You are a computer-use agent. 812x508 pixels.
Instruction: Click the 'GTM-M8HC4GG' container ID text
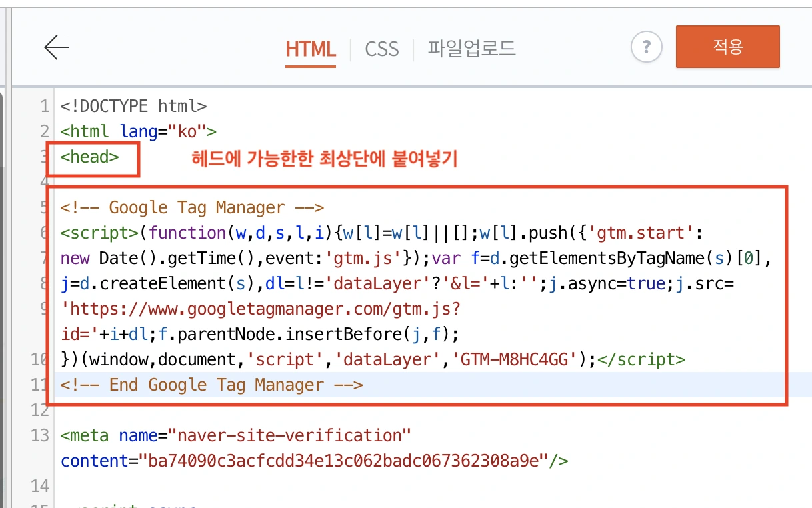(x=515, y=359)
